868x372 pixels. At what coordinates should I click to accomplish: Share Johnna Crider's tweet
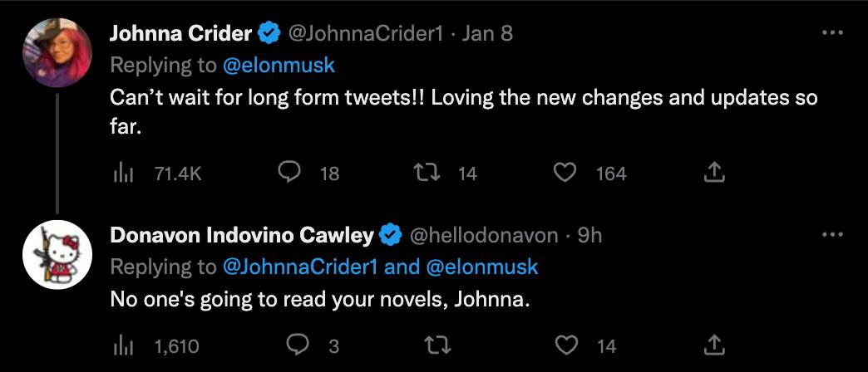click(x=714, y=173)
